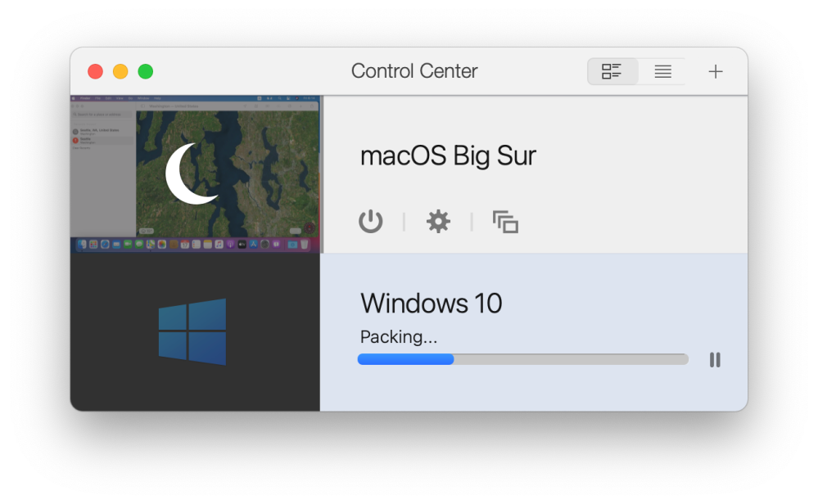
Task: Minimize the window with yellow button
Action: (x=120, y=71)
